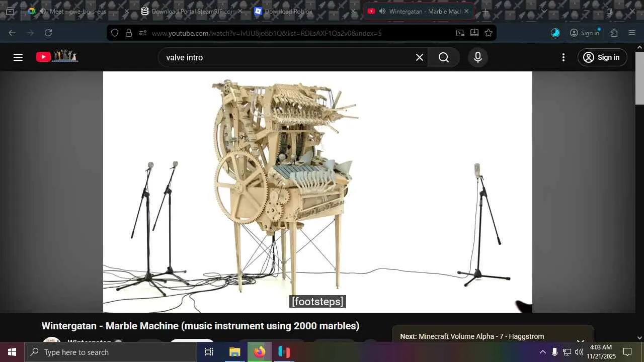Open Firefox application menu
The height and width of the screenshot is (362, 644).
pos(632,33)
